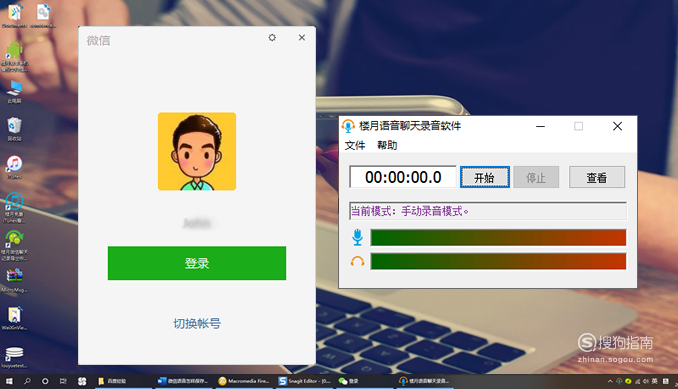Minimize the 楼月语音聊天录音软件 window
Screen dimensions: 678x389
pos(540,126)
